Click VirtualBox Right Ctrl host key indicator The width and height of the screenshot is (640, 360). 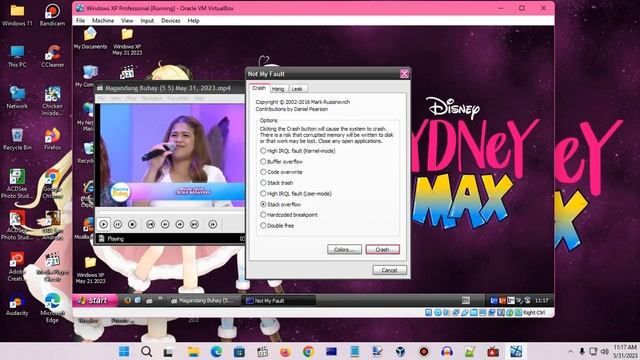[534, 313]
